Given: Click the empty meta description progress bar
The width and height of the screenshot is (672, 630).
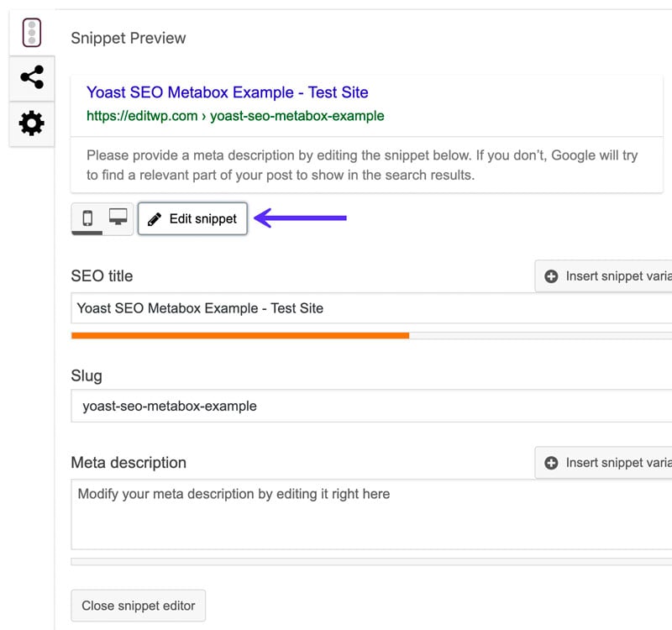Looking at the screenshot, I should [371, 562].
